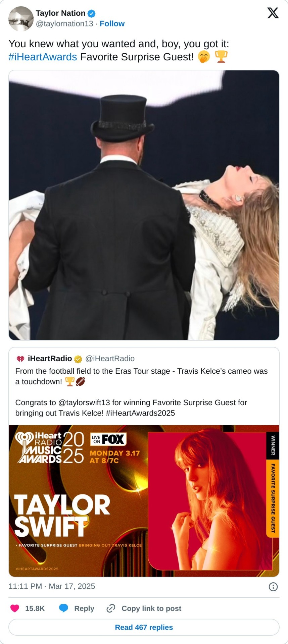288x644 pixels.
Task: Click the blue reply speech bubble icon
Action: 63,608
